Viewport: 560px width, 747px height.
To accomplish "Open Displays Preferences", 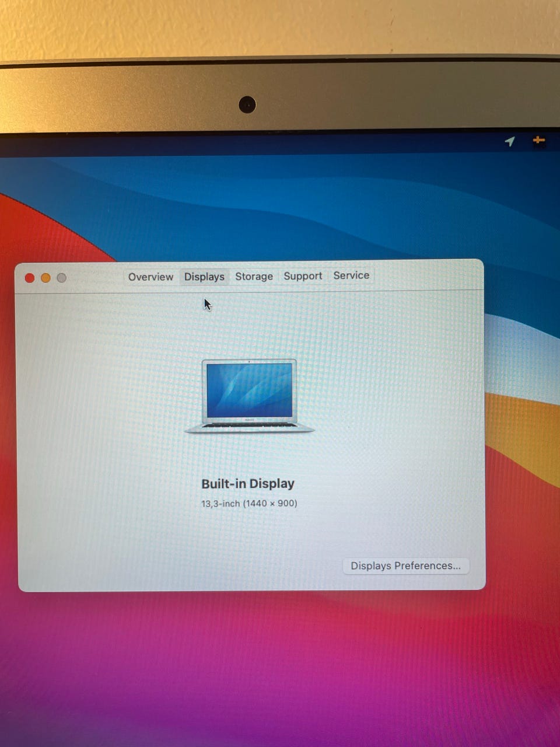I will tap(405, 566).
